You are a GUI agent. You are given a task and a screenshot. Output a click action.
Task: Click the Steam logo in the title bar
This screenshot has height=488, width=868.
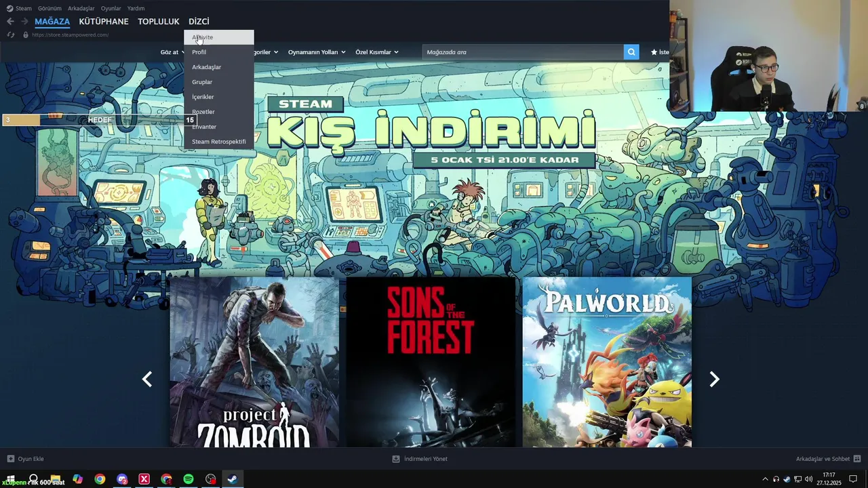click(x=9, y=8)
